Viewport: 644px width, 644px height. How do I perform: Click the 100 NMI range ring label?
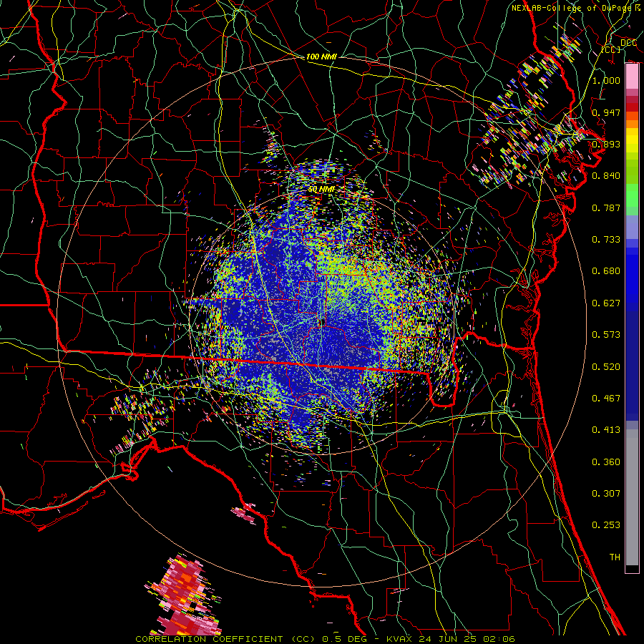click(x=321, y=57)
